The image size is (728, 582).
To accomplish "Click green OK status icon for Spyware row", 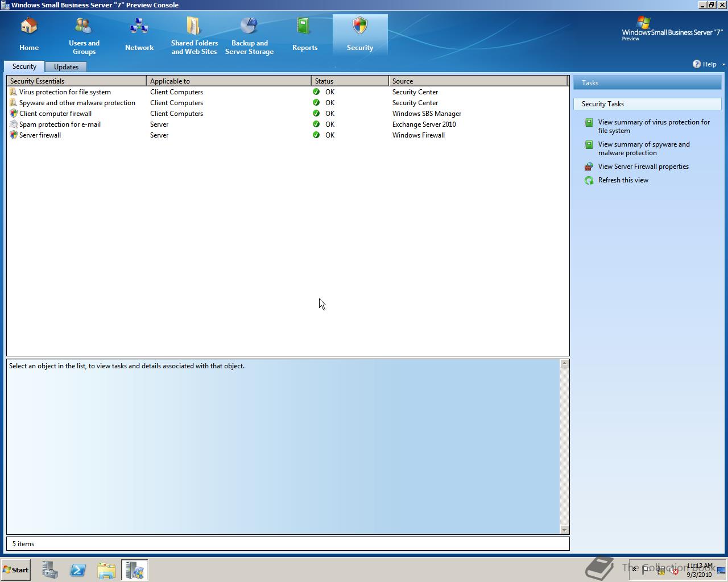I will [x=316, y=102].
